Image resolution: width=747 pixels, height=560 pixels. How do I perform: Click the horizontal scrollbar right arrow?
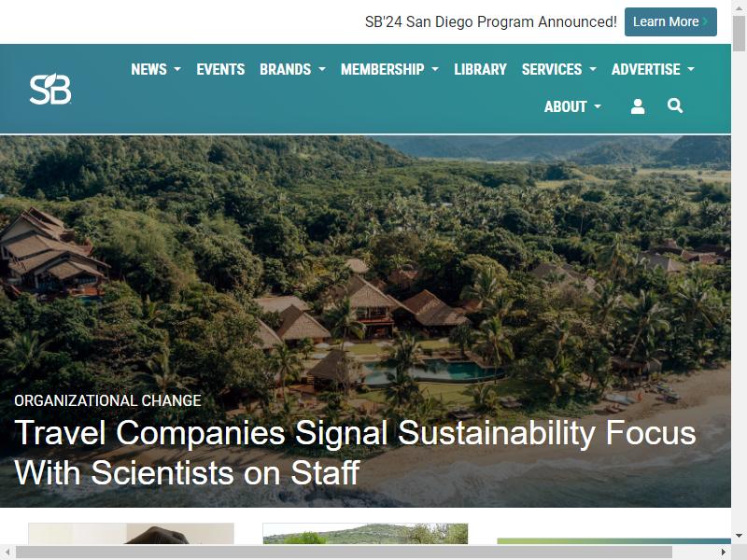pos(724,552)
